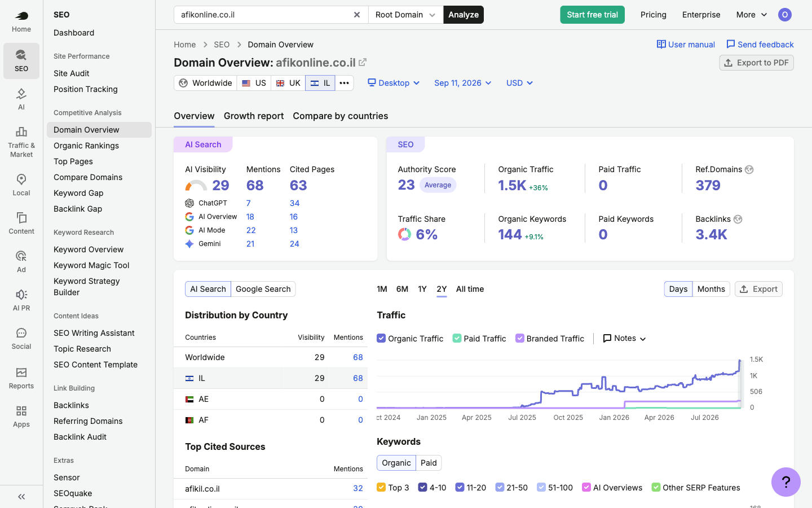The height and width of the screenshot is (508, 812).
Task: Open the USD currency dropdown
Action: pos(519,83)
